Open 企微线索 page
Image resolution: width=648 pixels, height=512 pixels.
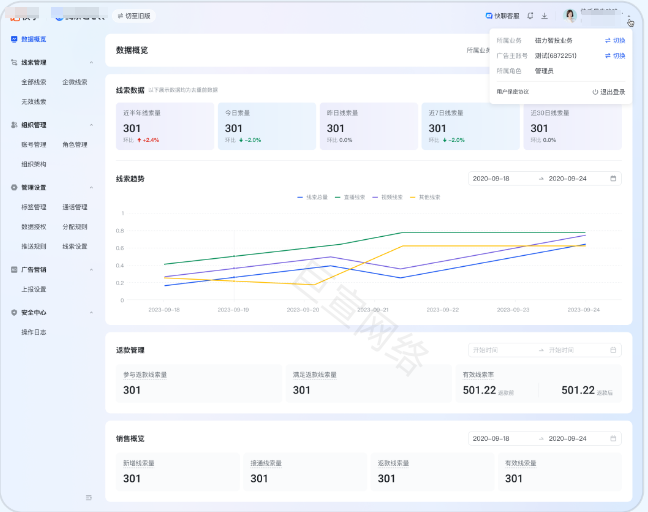(75, 82)
